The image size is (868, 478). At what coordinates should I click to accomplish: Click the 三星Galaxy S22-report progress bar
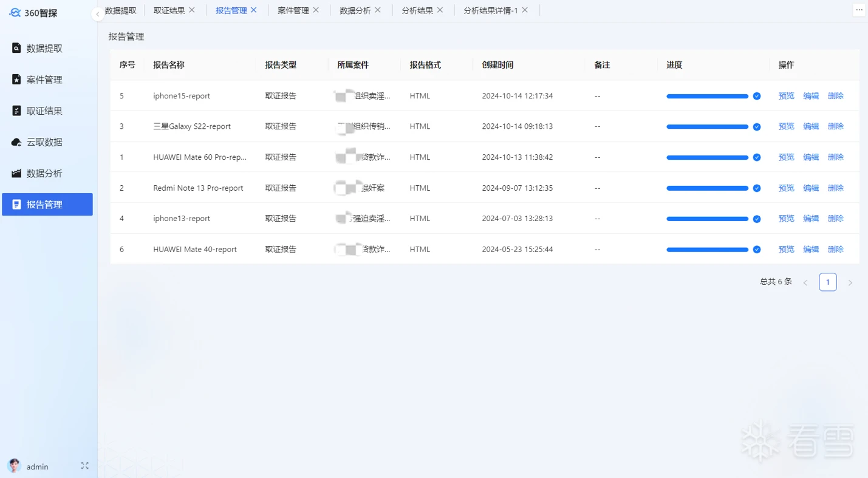pyautogui.click(x=707, y=127)
